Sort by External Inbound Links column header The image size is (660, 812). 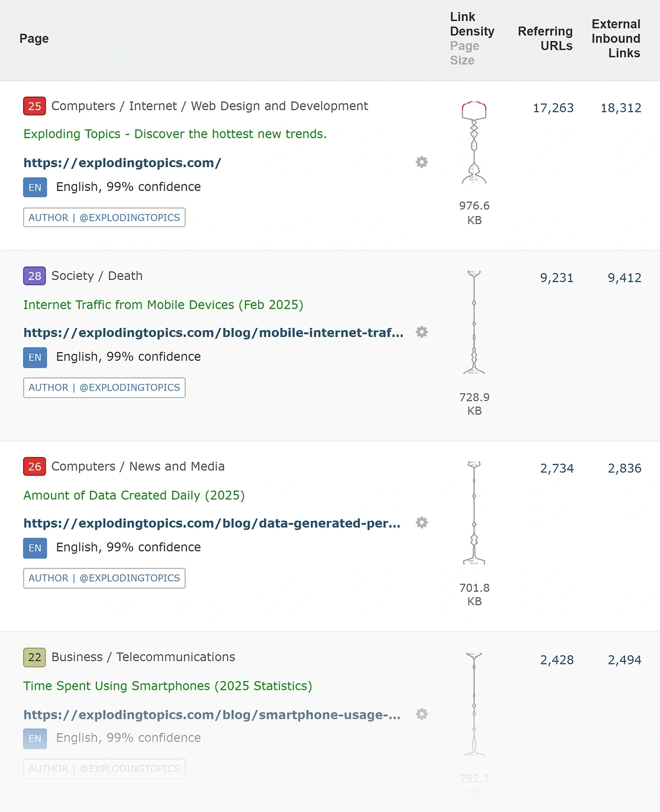click(x=616, y=39)
